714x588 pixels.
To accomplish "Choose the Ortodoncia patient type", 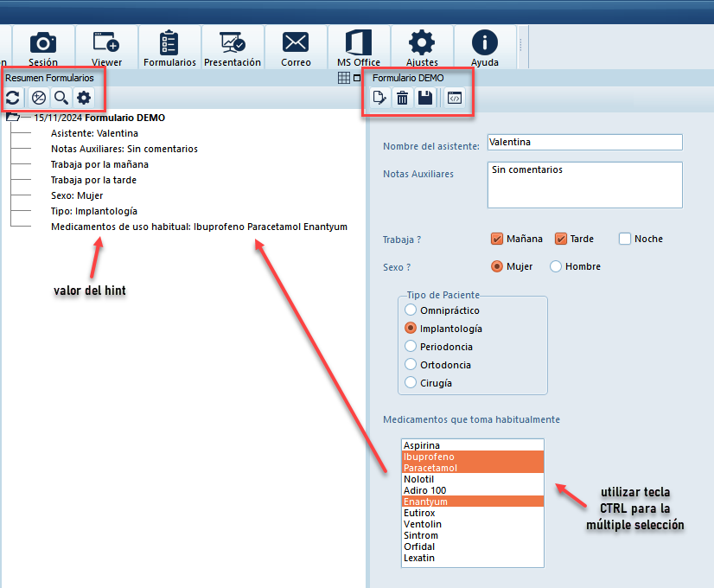I will pyautogui.click(x=411, y=364).
